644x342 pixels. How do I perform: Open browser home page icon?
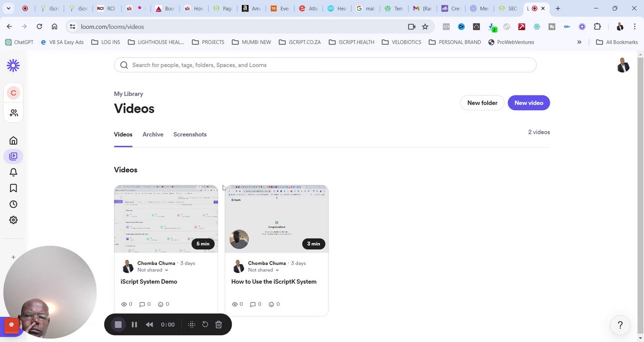click(54, 27)
